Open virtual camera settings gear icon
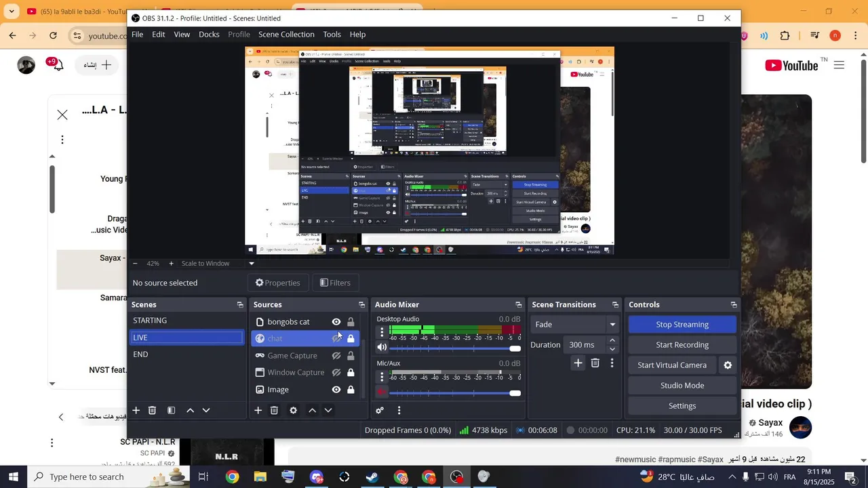The height and width of the screenshot is (488, 868). click(x=728, y=365)
